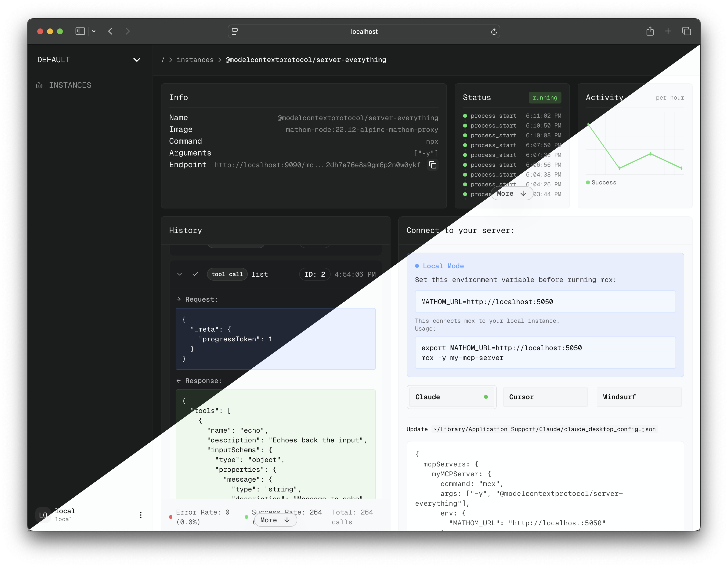728x567 pixels.
Task: Click the process_start 6:10:08 PM entry
Action: [512, 136]
